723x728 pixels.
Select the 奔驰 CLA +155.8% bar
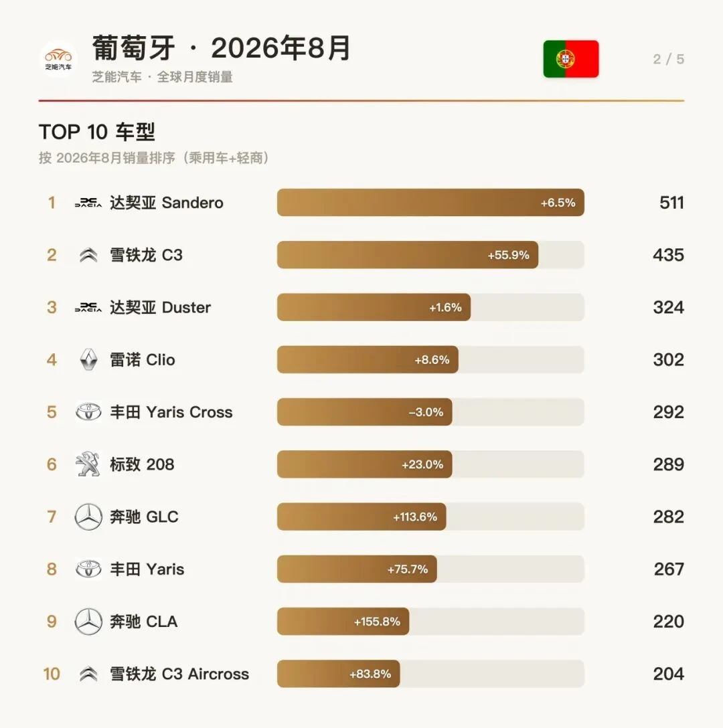pyautogui.click(x=343, y=621)
